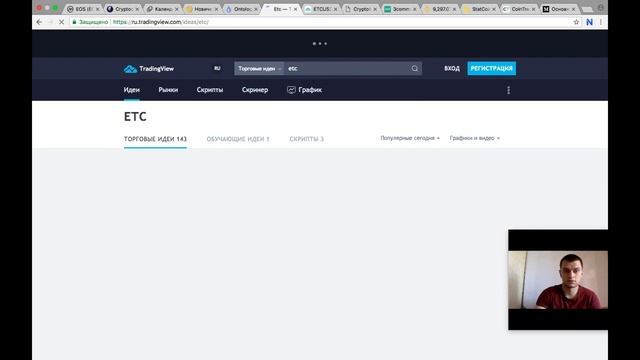Click the РЕГИСТРАЦИЯ button

491,69
